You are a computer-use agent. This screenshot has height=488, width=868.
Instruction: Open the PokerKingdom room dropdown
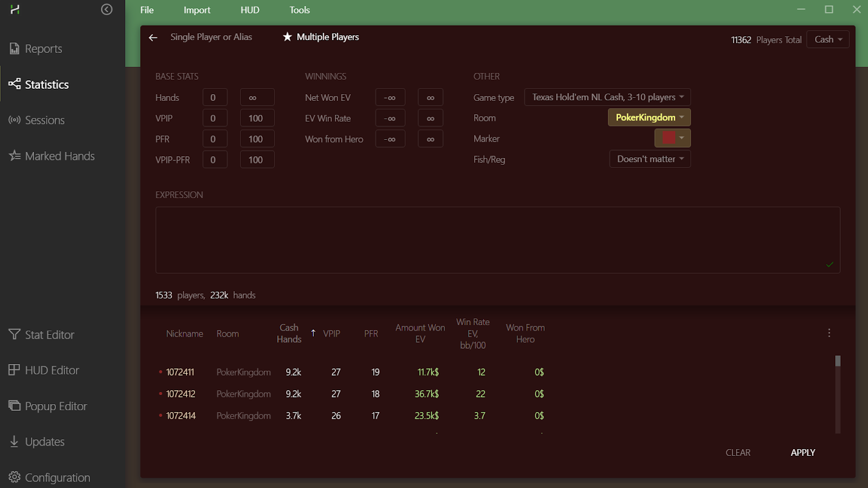[649, 117]
